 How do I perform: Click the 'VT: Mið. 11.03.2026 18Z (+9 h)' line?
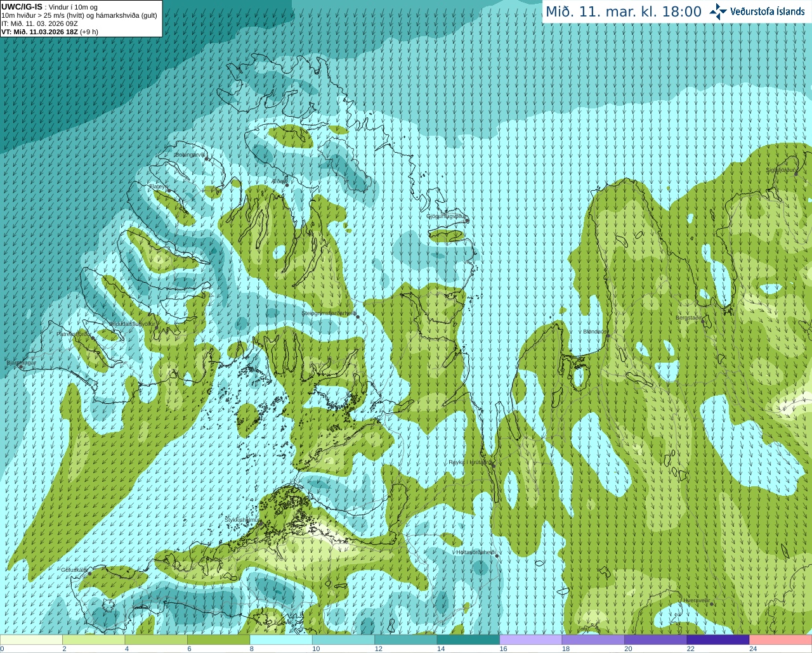[x=49, y=32]
